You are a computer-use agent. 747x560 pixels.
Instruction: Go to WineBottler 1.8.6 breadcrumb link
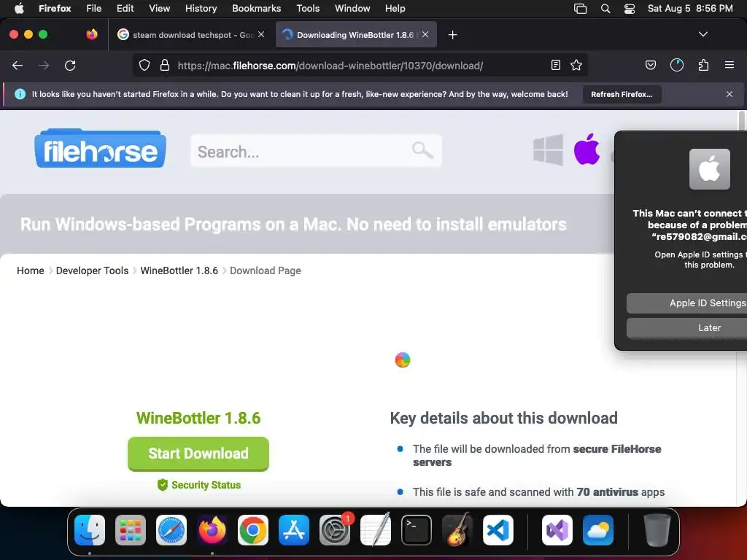tap(179, 271)
